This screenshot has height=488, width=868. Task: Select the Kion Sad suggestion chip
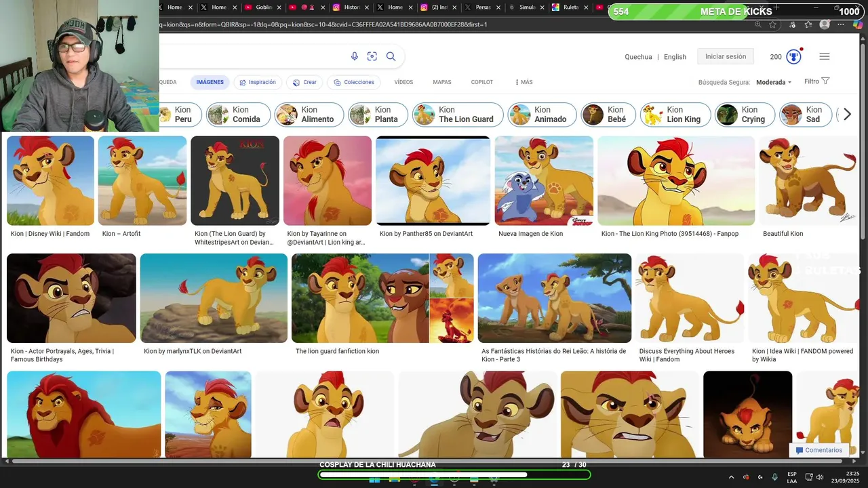coord(806,115)
